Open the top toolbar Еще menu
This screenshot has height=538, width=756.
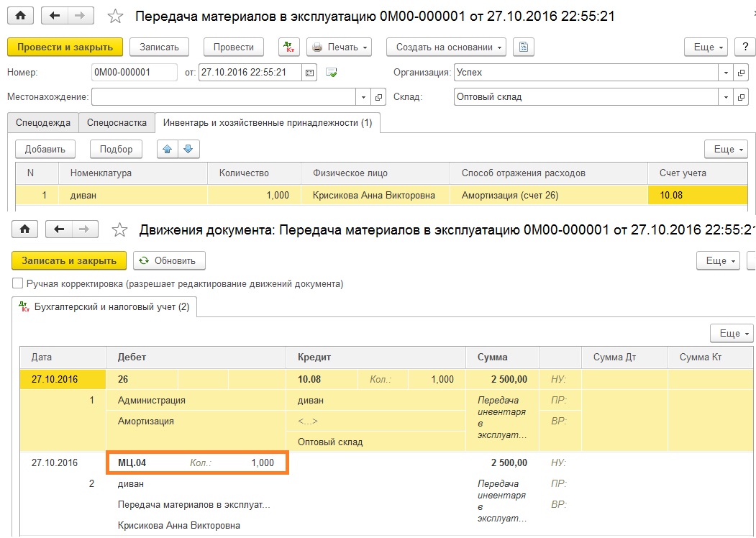pos(706,47)
